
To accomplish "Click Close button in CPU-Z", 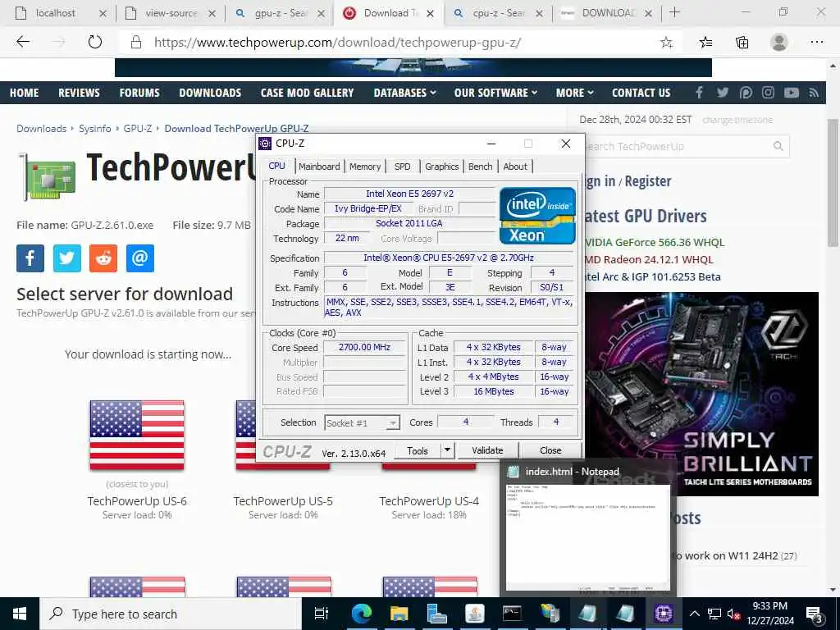I will click(x=550, y=450).
